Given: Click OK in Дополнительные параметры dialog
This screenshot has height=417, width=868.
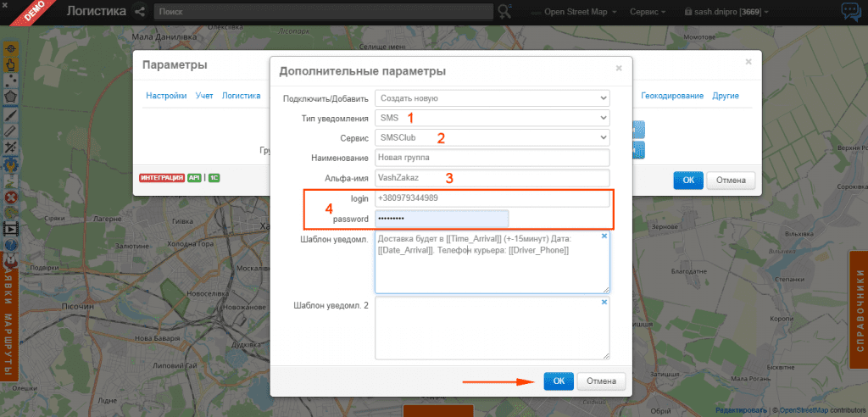Looking at the screenshot, I should coord(559,381).
